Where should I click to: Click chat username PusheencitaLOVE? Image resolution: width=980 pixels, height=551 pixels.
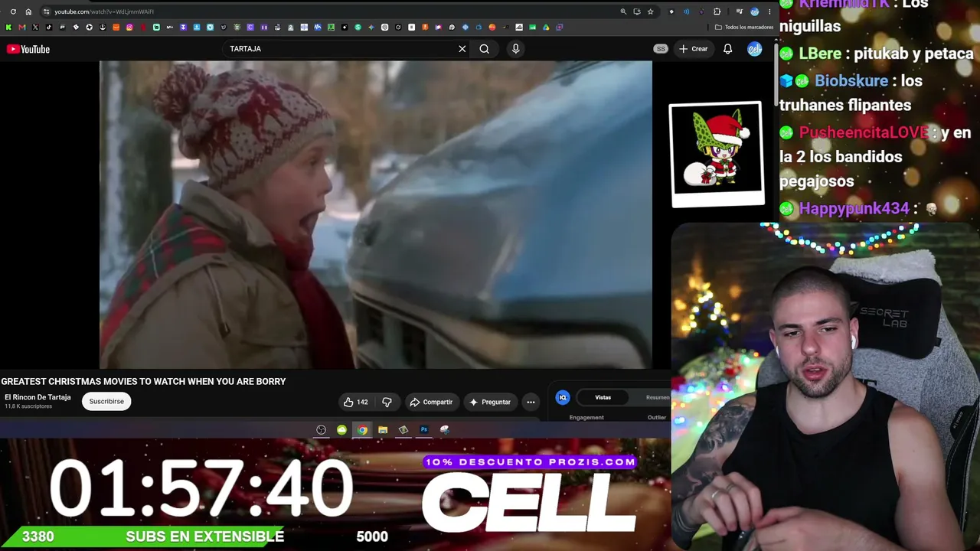pos(864,132)
